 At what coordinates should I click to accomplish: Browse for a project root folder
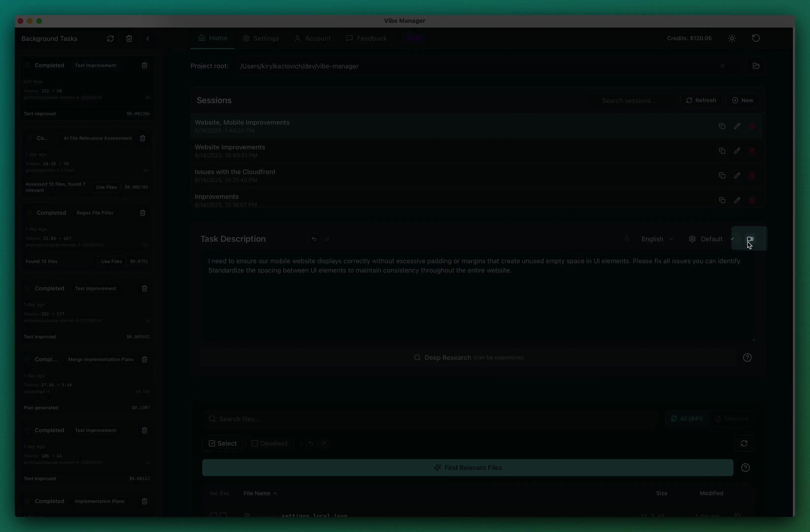756,66
